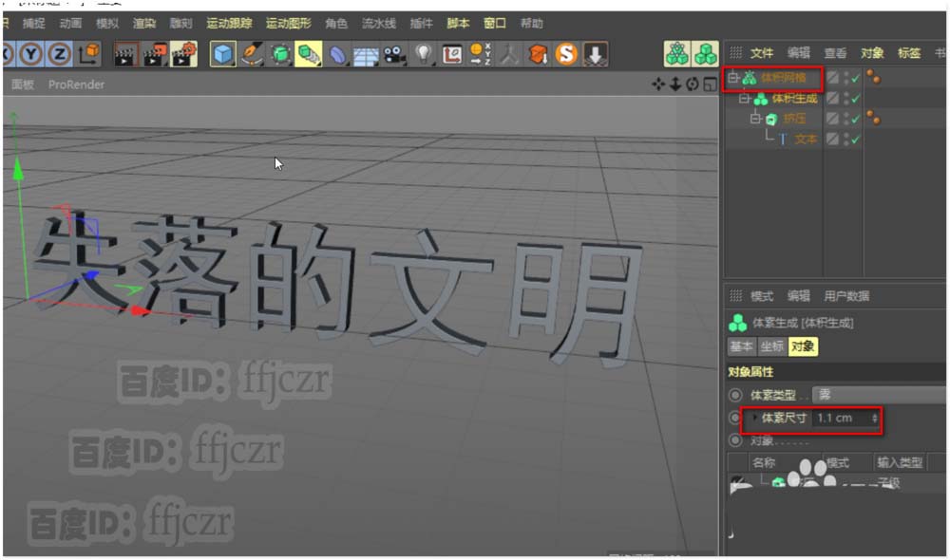Click the Cube primitive icon in the toolbar
950x560 pixels.
coord(223,55)
